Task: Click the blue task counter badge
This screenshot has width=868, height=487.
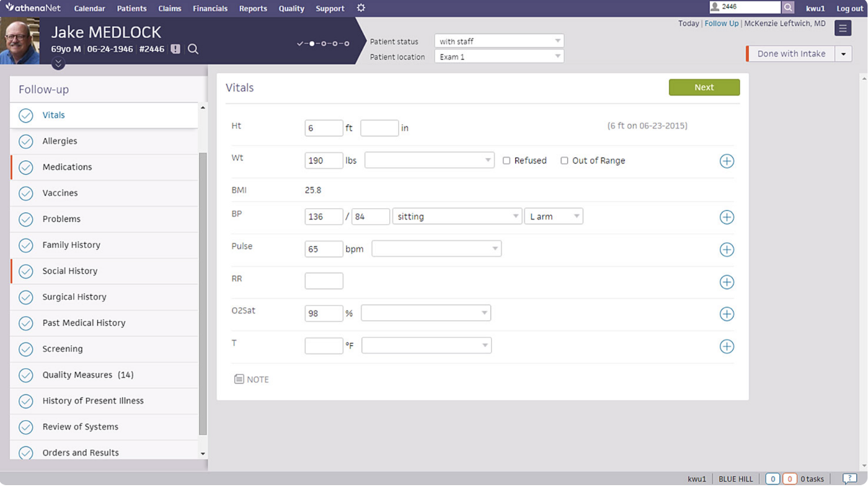Action: (773, 479)
